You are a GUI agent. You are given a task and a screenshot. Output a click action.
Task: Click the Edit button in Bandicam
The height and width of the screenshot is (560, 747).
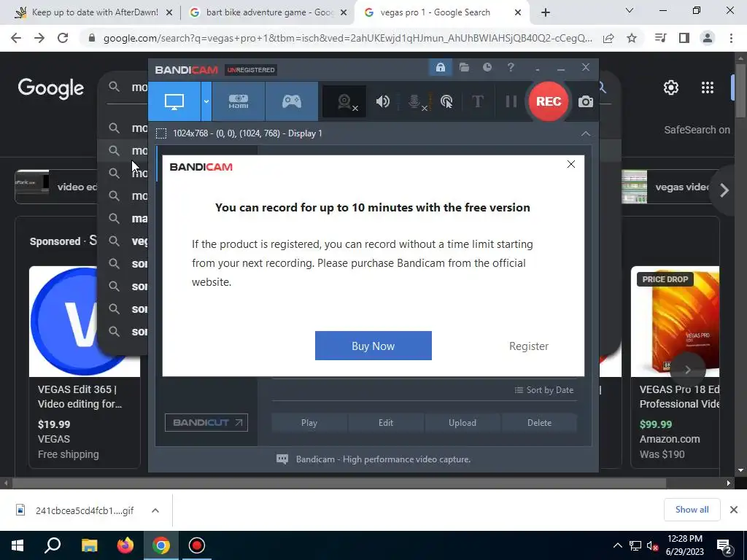click(x=386, y=423)
